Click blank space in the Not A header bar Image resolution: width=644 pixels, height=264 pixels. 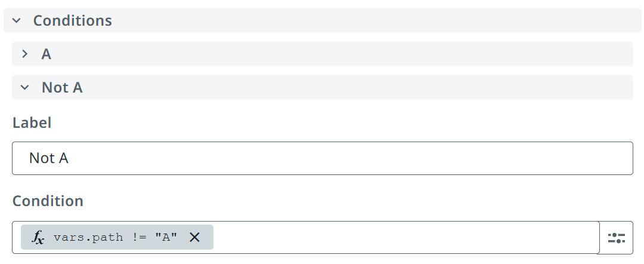(357, 87)
